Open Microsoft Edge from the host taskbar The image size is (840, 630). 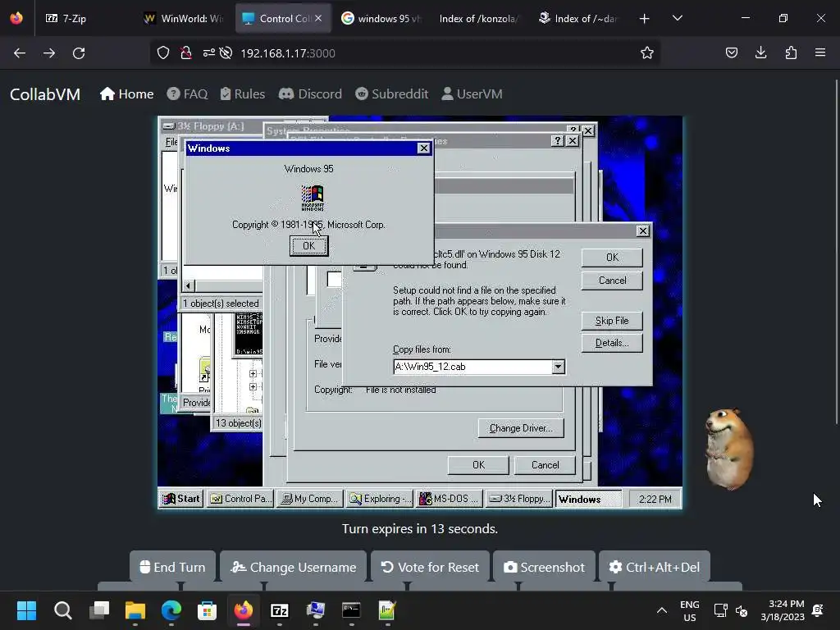coord(171,610)
